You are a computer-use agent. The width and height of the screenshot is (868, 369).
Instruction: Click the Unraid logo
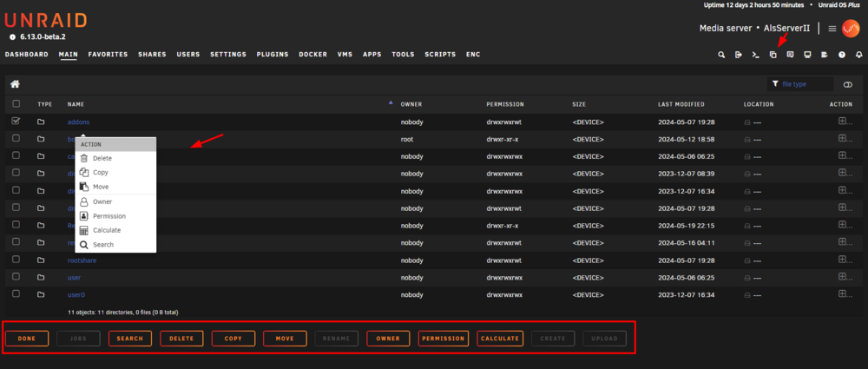pyautogui.click(x=45, y=21)
